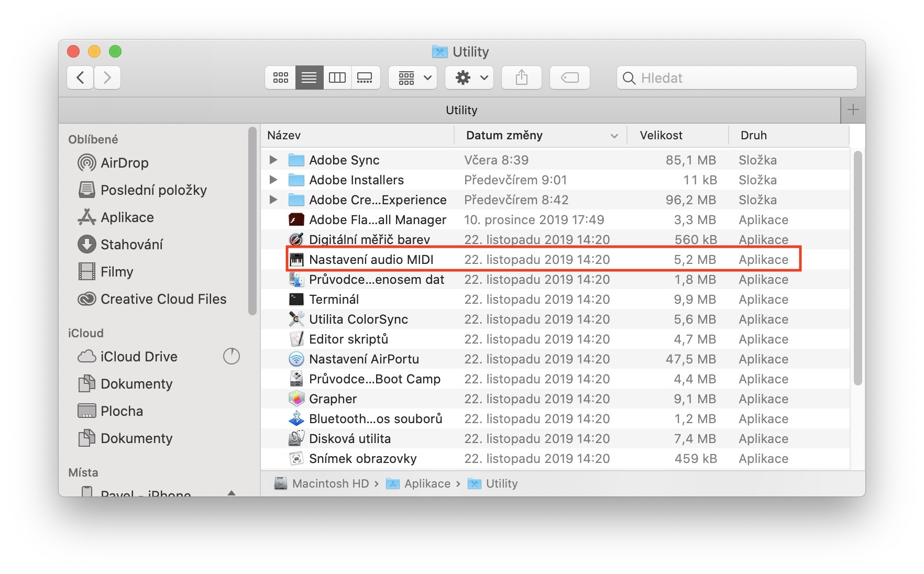This screenshot has height=574, width=924.
Task: Add a new tab with plus button
Action: point(853,110)
